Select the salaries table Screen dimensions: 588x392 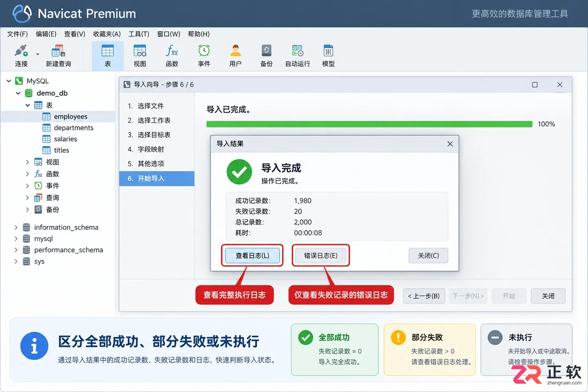tap(65, 139)
